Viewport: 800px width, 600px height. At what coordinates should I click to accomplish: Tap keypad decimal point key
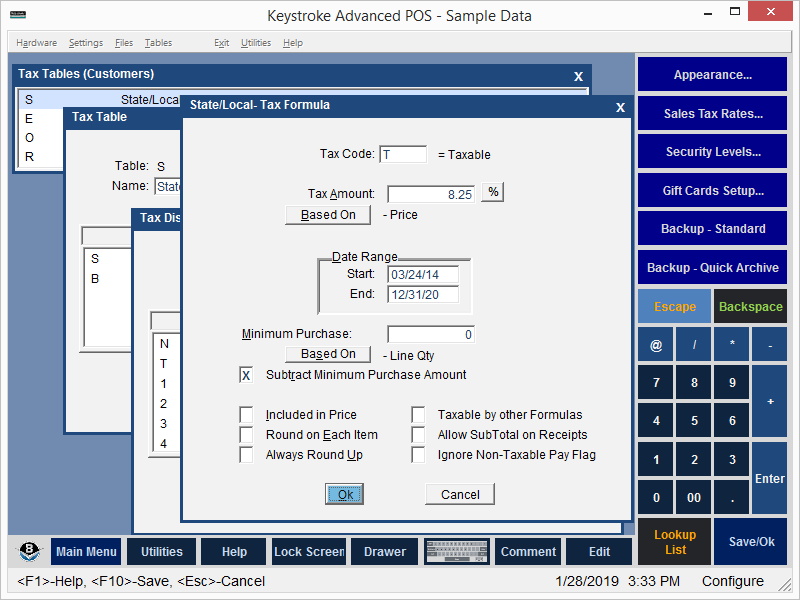[732, 497]
